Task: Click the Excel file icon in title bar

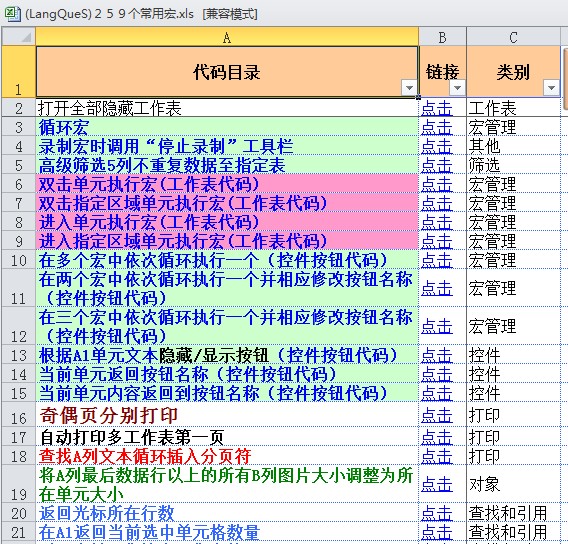Action: tap(12, 14)
